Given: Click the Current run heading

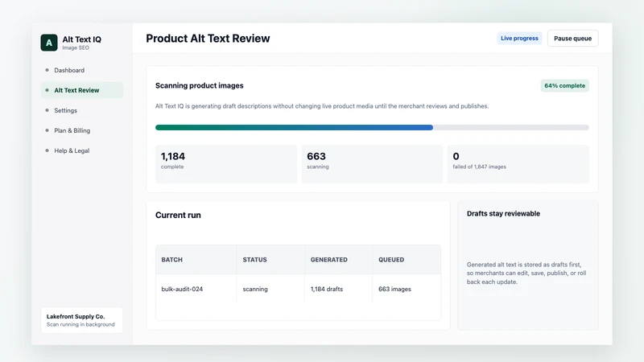Looking at the screenshot, I should pyautogui.click(x=178, y=215).
